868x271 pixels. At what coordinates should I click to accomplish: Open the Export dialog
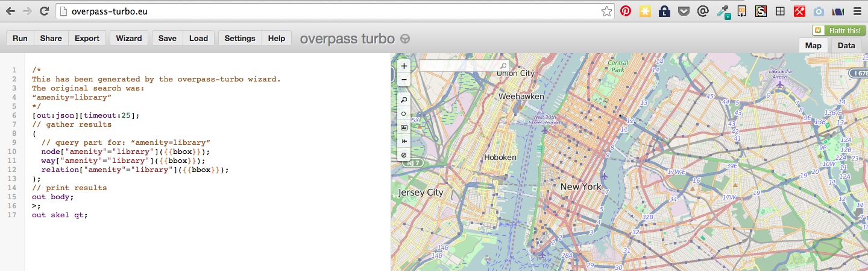87,38
